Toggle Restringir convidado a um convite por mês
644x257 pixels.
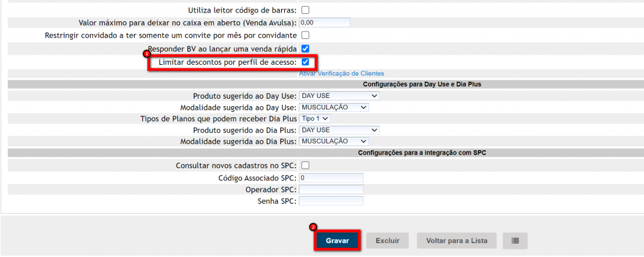305,35
